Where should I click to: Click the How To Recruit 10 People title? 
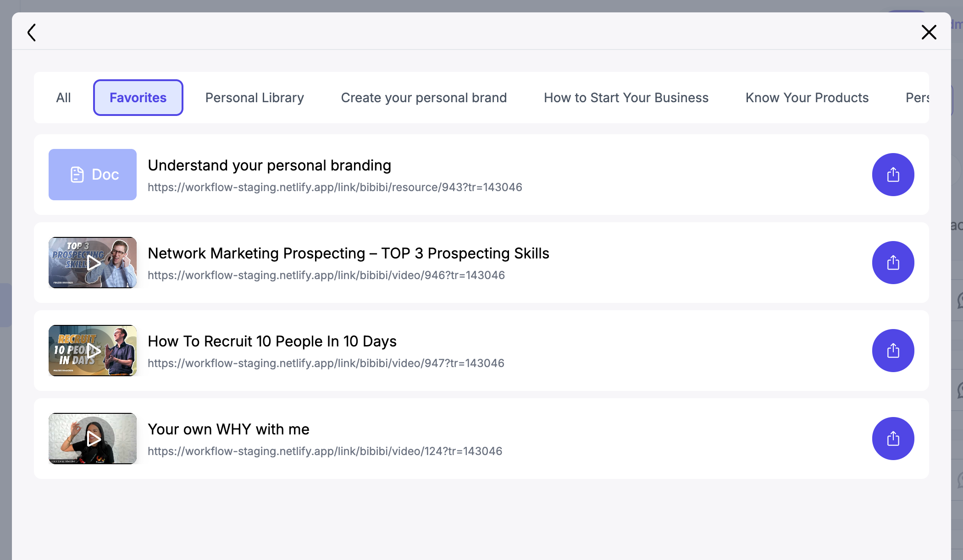tap(272, 341)
